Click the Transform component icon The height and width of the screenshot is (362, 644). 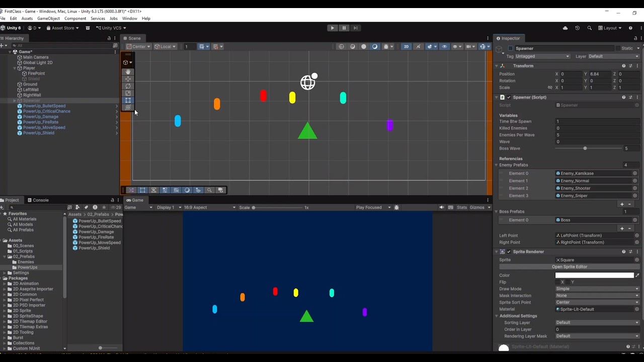point(502,66)
